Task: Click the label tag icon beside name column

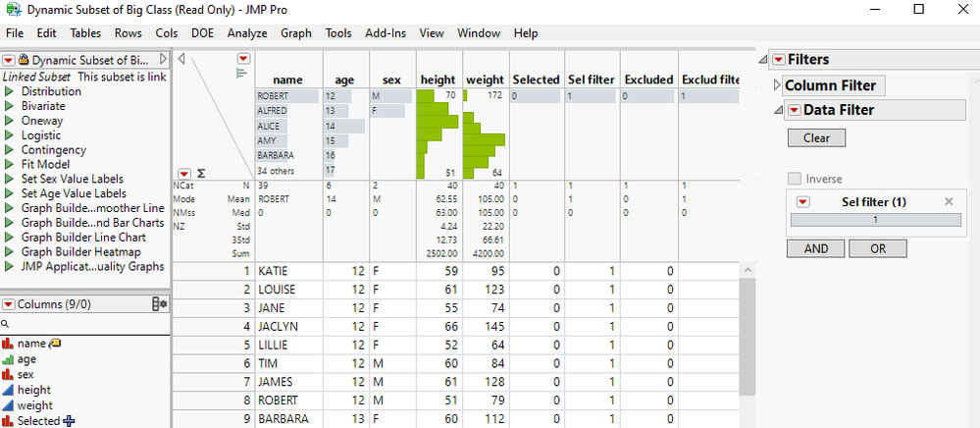Action: tap(55, 343)
